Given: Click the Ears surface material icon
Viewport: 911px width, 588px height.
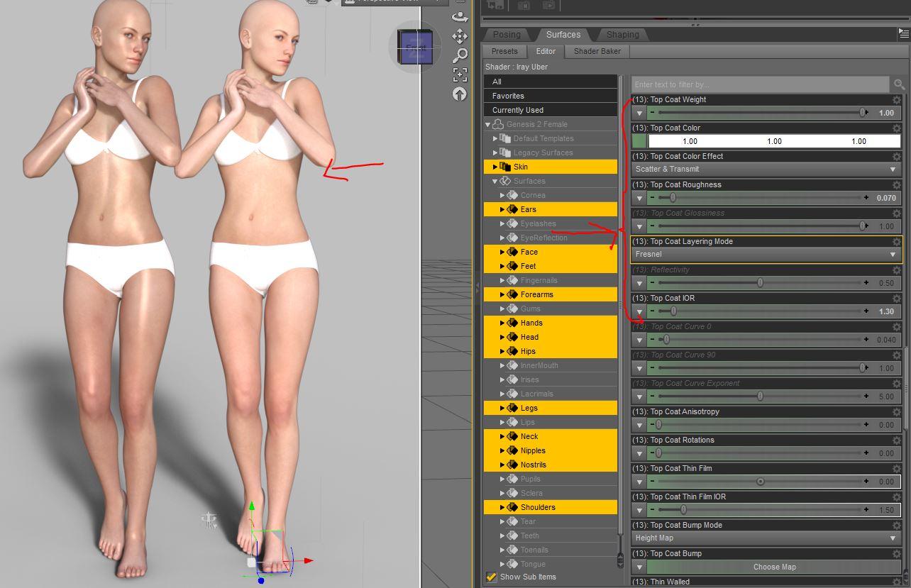Looking at the screenshot, I should pyautogui.click(x=512, y=209).
